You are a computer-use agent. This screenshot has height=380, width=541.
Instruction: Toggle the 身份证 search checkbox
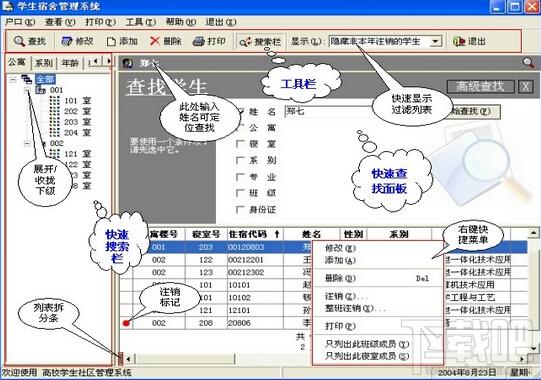[x=240, y=210]
